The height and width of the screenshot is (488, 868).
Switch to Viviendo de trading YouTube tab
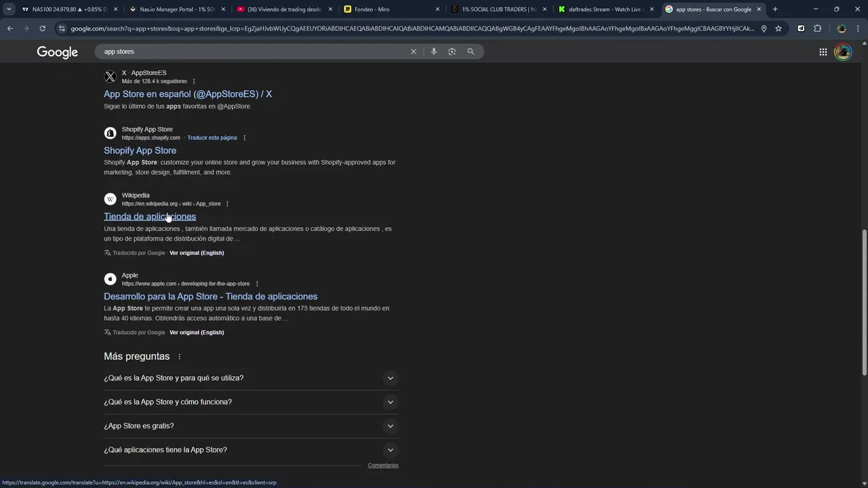(x=285, y=9)
